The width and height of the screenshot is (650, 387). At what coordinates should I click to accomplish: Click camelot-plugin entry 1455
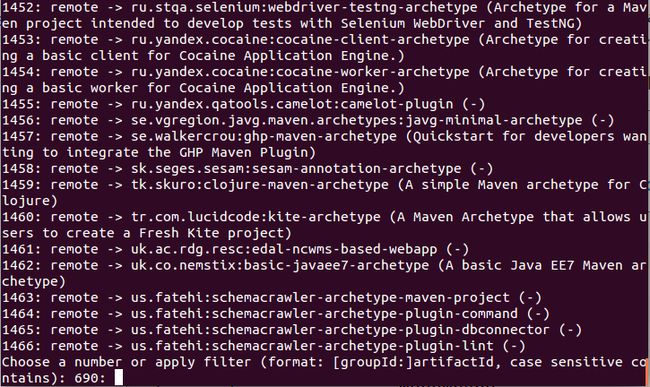(292, 104)
